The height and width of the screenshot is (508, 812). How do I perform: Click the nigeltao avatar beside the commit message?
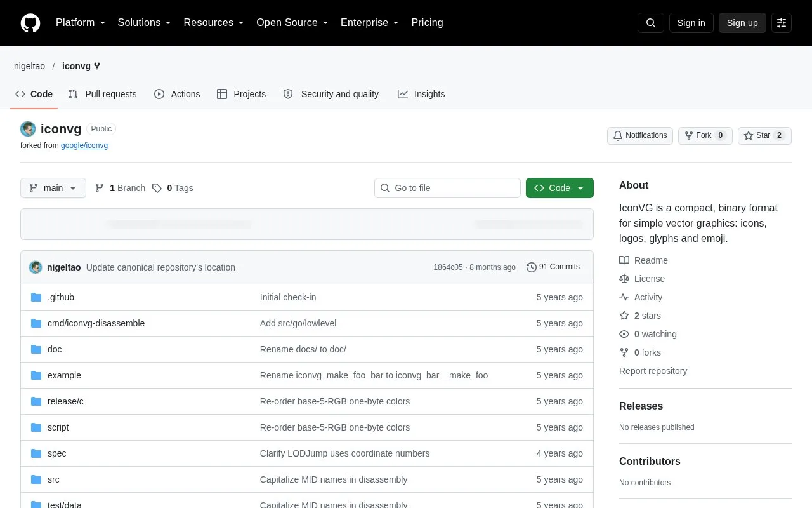click(36, 267)
